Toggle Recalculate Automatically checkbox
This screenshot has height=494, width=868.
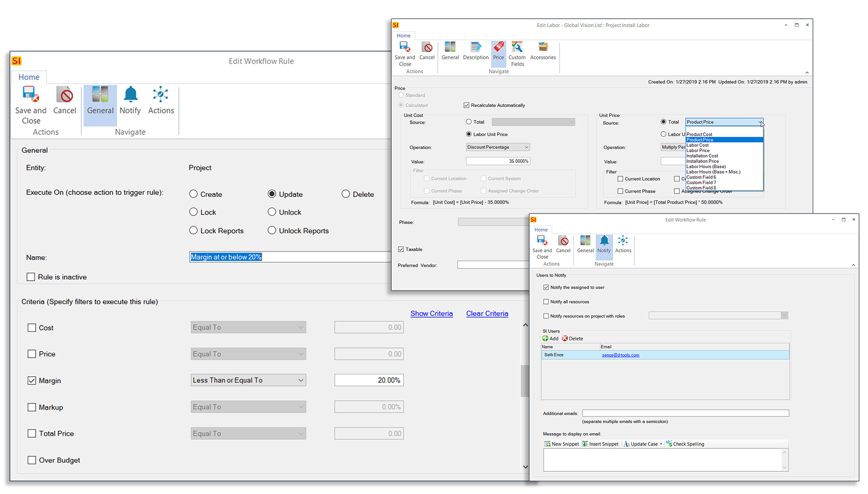pos(466,105)
